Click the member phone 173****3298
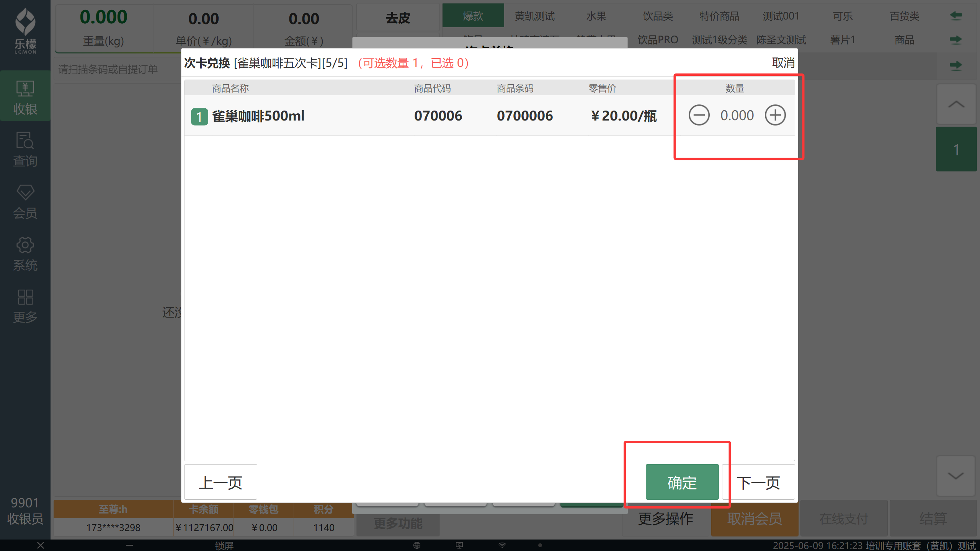 [x=113, y=528]
